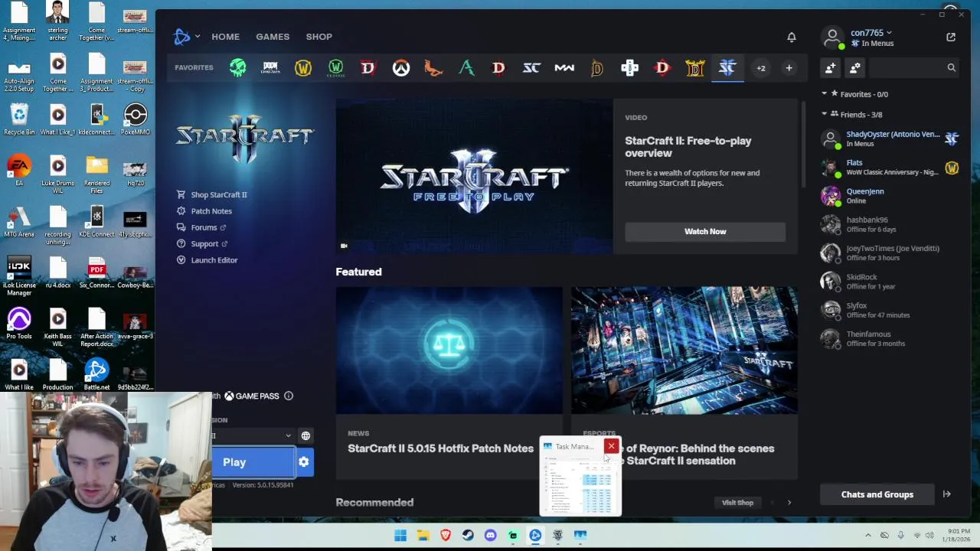Viewport: 980px width, 551px height.
Task: Click the blue Play button
Action: [253, 462]
